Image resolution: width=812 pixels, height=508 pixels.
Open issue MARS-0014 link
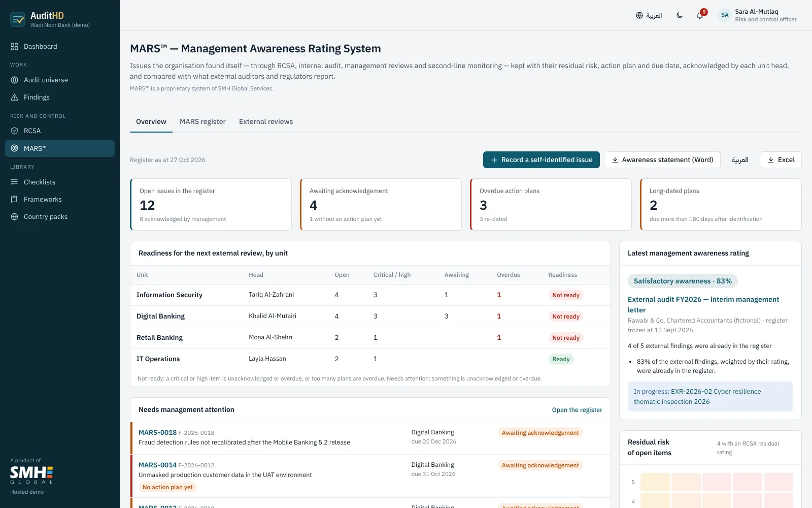(157, 465)
